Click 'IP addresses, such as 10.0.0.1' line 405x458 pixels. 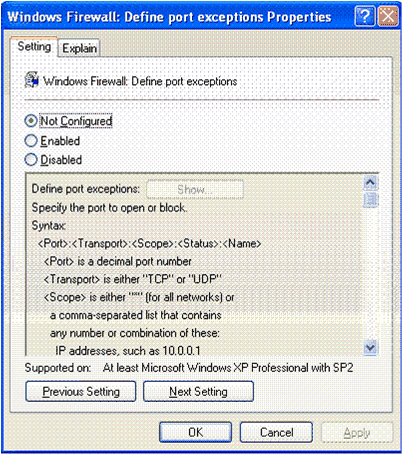point(128,351)
